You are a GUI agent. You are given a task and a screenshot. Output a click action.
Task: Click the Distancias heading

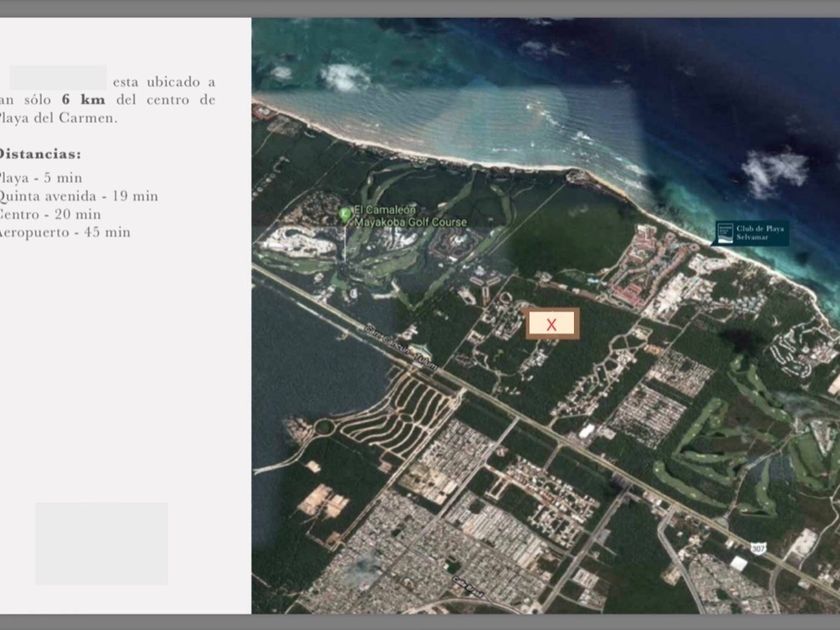[40, 154]
